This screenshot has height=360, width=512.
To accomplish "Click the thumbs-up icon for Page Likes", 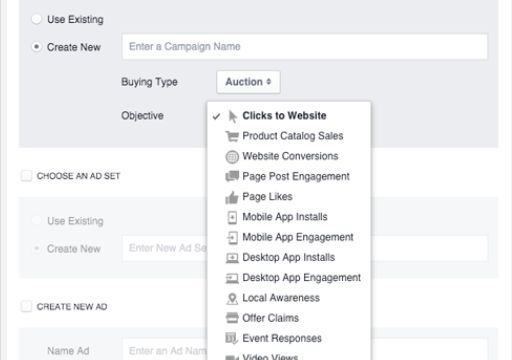I will (232, 197).
